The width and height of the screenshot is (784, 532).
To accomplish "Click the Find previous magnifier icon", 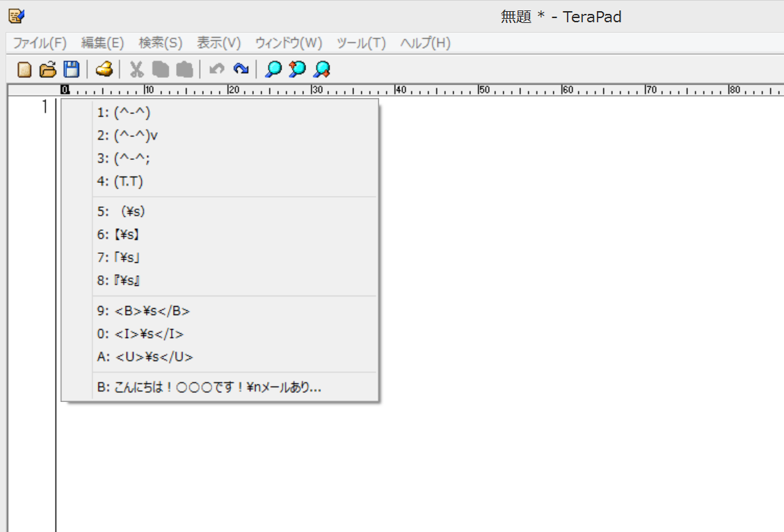I will 297,69.
